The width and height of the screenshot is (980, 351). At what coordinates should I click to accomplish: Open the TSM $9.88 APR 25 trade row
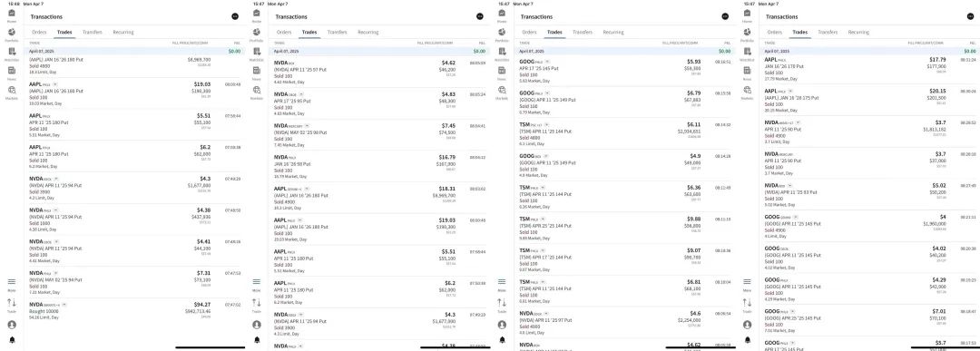(x=625, y=228)
